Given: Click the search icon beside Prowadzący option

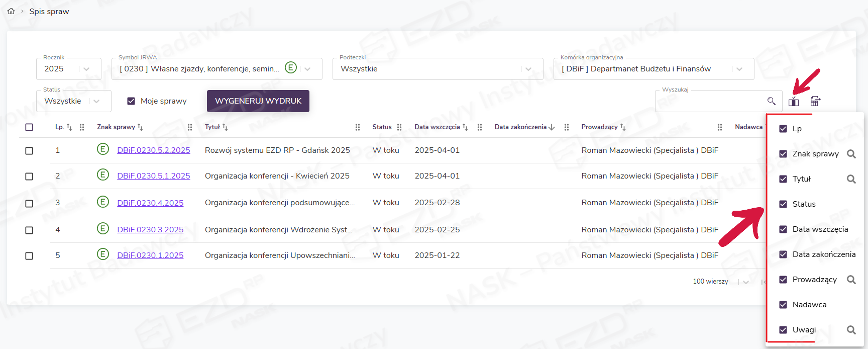Looking at the screenshot, I should [x=851, y=280].
